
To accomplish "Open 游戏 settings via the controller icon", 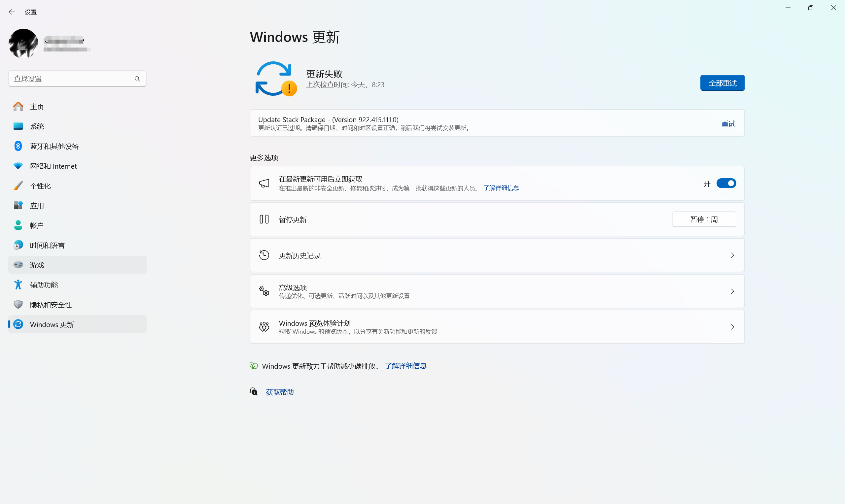I will coord(18,265).
